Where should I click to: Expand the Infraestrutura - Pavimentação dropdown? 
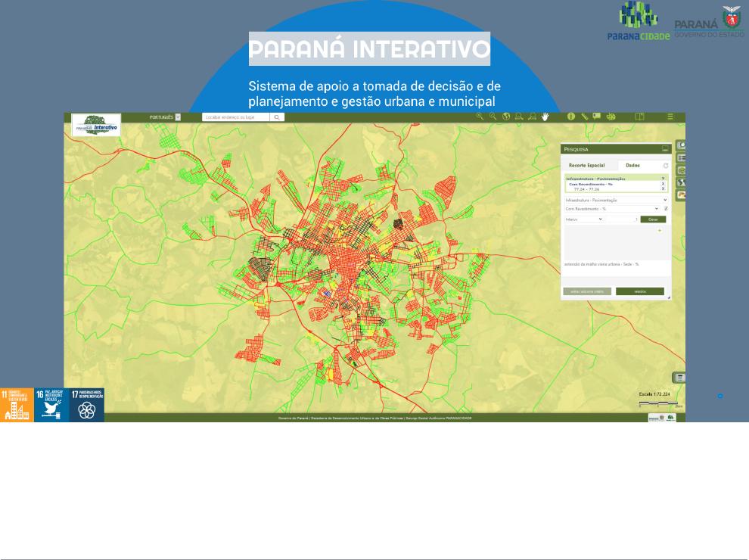pyautogui.click(x=665, y=200)
